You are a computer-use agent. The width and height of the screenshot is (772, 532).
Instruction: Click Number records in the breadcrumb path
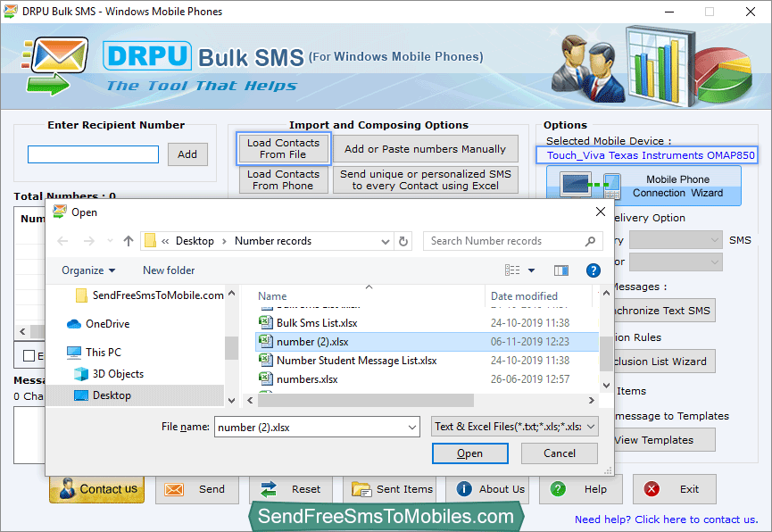(x=273, y=241)
